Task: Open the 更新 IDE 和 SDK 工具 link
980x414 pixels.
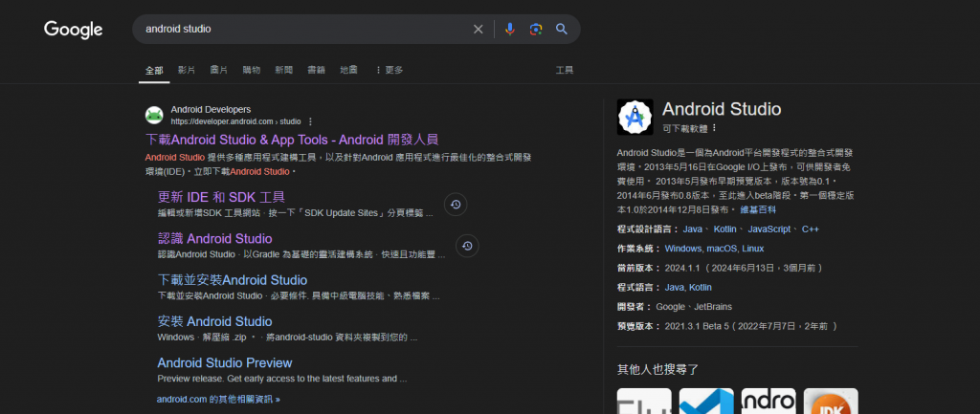Action: [221, 197]
